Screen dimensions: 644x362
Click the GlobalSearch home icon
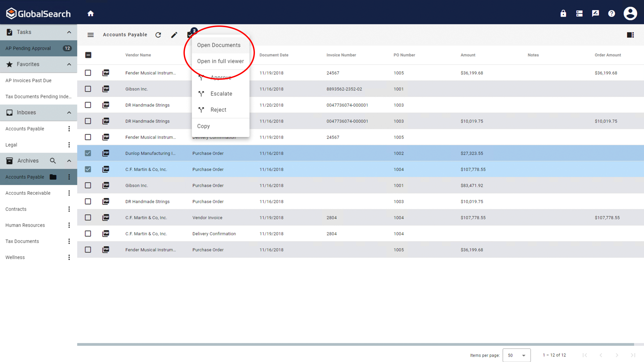90,13
